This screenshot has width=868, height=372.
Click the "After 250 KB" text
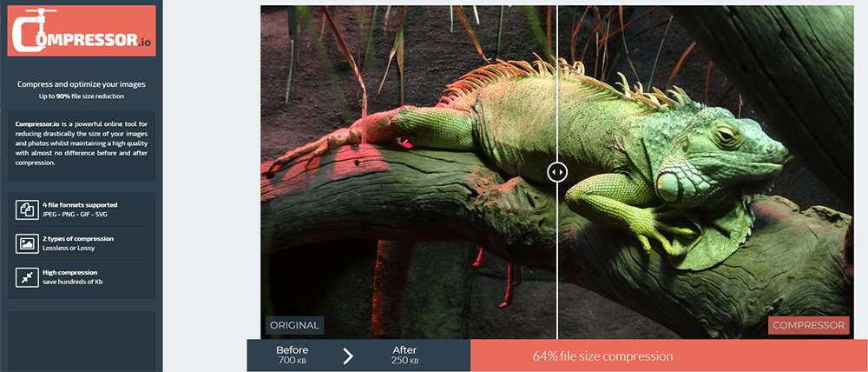405,355
